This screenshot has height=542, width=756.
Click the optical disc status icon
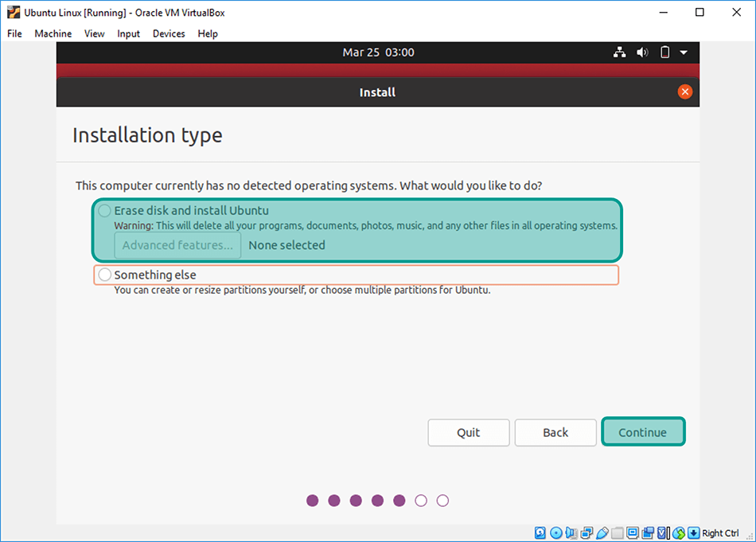point(556,532)
